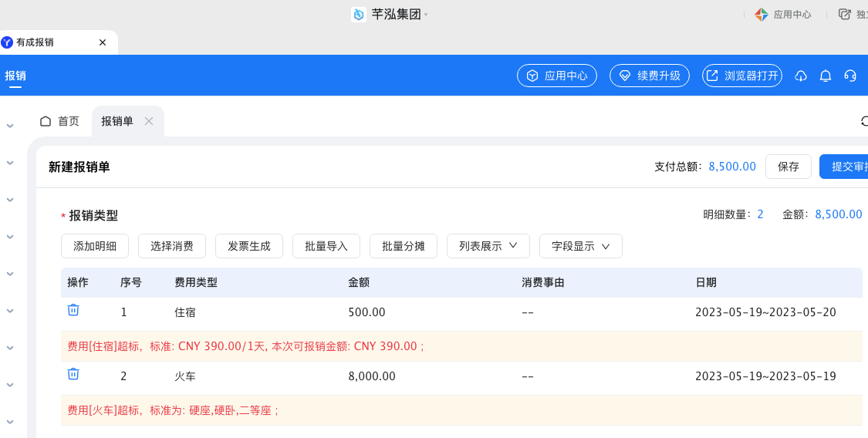Click the 添加明细 button
Screen dimensions: 868x438
pos(95,246)
